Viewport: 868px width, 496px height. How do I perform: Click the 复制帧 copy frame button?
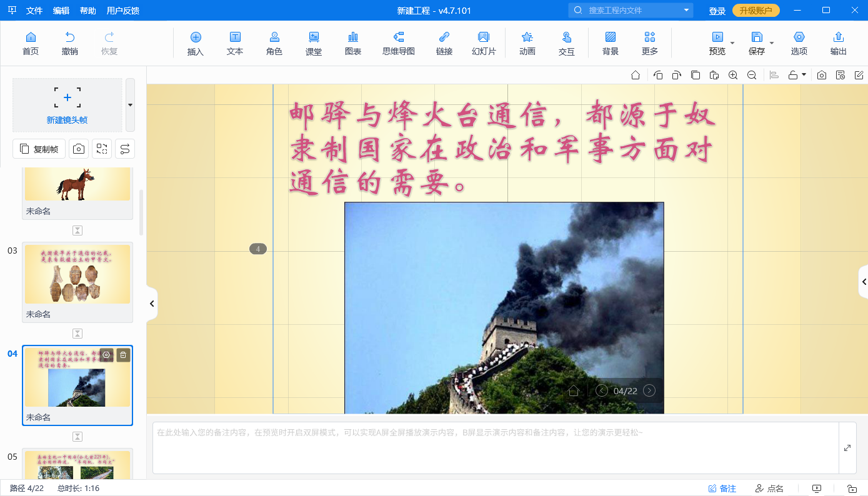(x=39, y=149)
